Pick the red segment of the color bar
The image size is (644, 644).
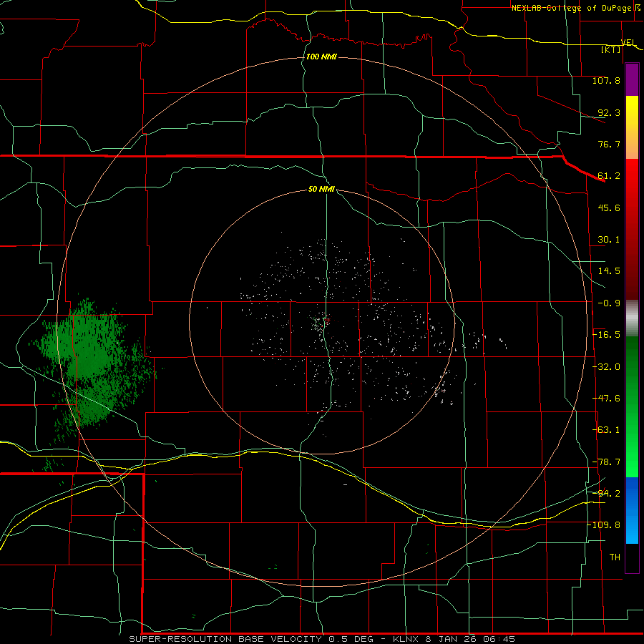(x=632, y=229)
